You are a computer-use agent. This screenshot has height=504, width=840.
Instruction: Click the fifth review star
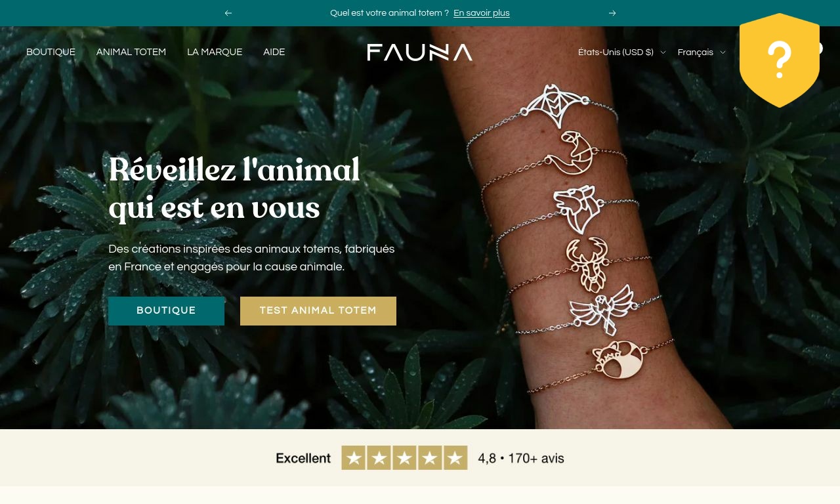point(455,458)
